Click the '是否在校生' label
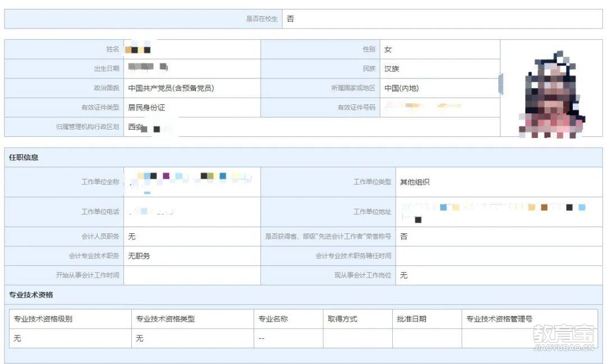 (x=262, y=19)
